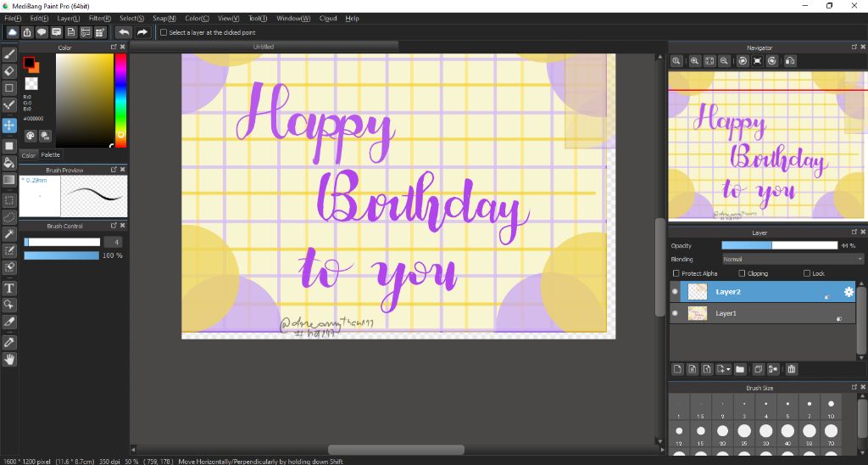Image resolution: width=868 pixels, height=465 pixels.
Task: Switch to the Color tab
Action: coord(29,155)
